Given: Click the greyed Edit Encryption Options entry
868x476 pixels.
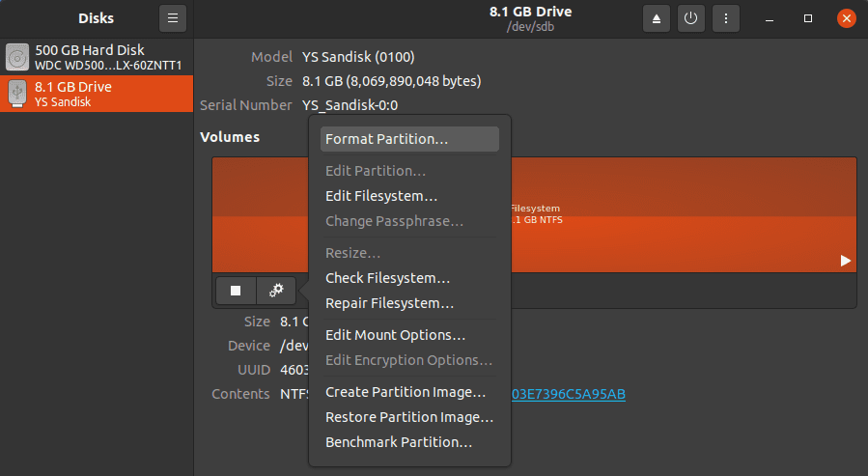Looking at the screenshot, I should click(x=409, y=360).
